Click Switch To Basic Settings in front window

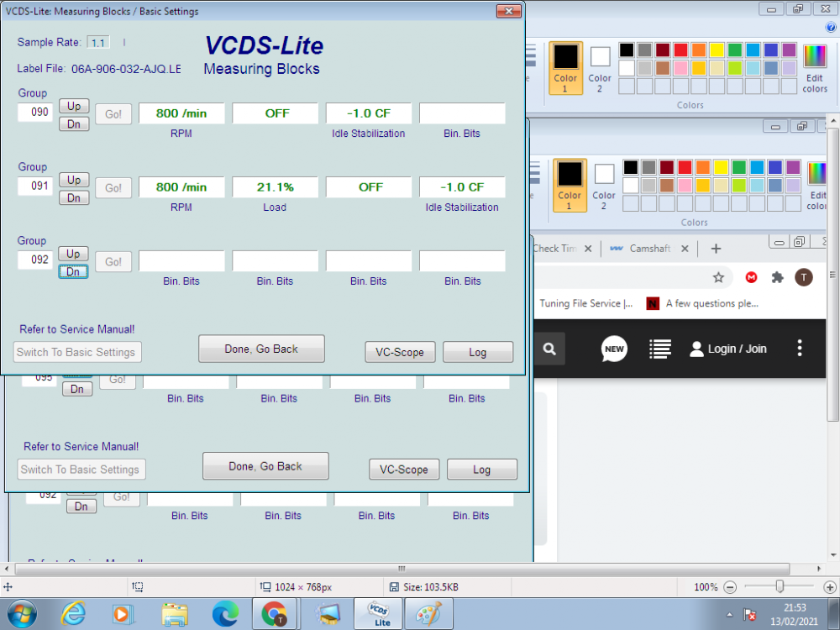77,352
